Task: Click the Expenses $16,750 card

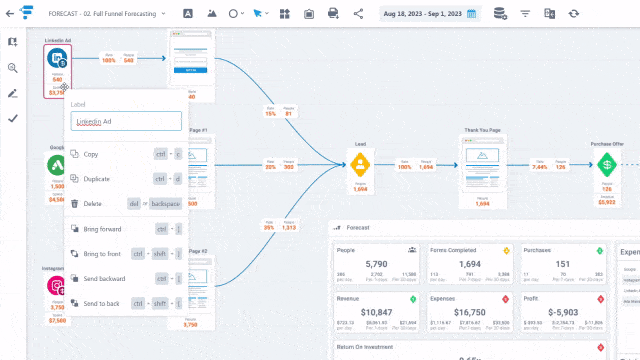Action: 470,312
